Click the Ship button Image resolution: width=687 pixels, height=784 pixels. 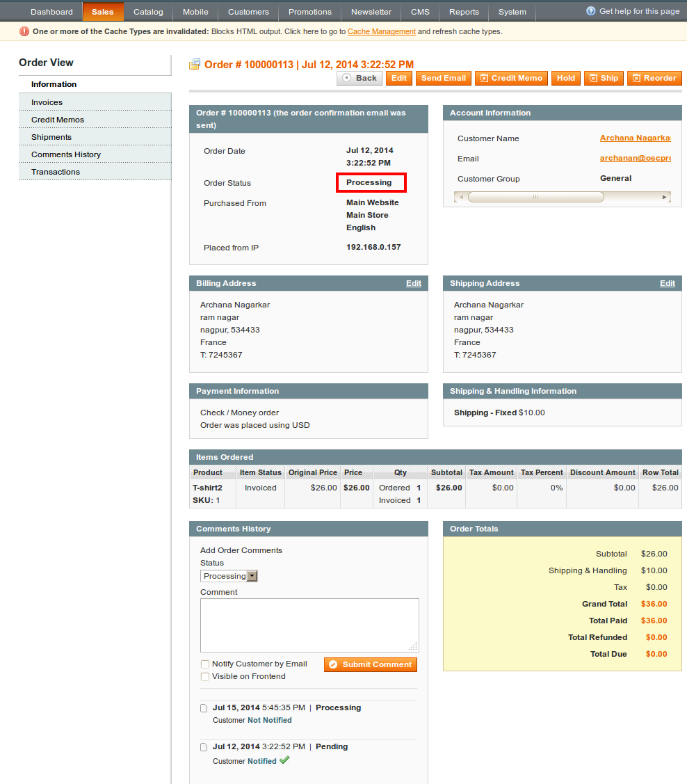603,78
